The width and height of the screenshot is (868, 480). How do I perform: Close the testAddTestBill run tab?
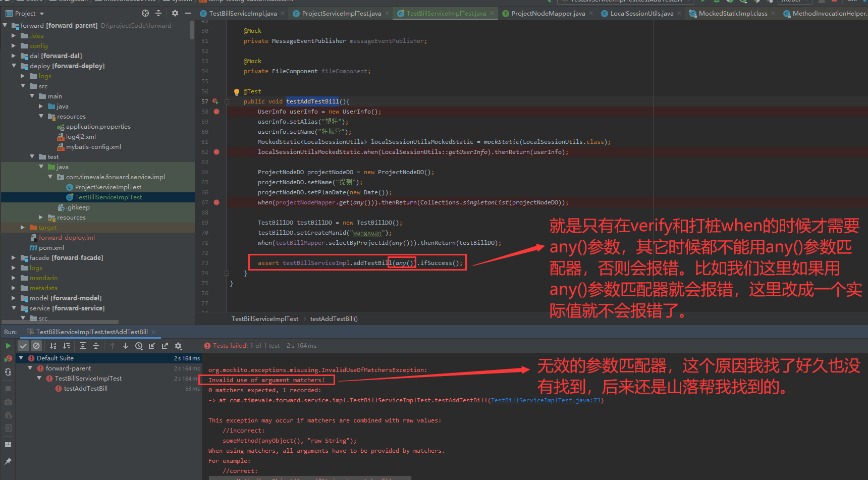pyautogui.click(x=153, y=332)
